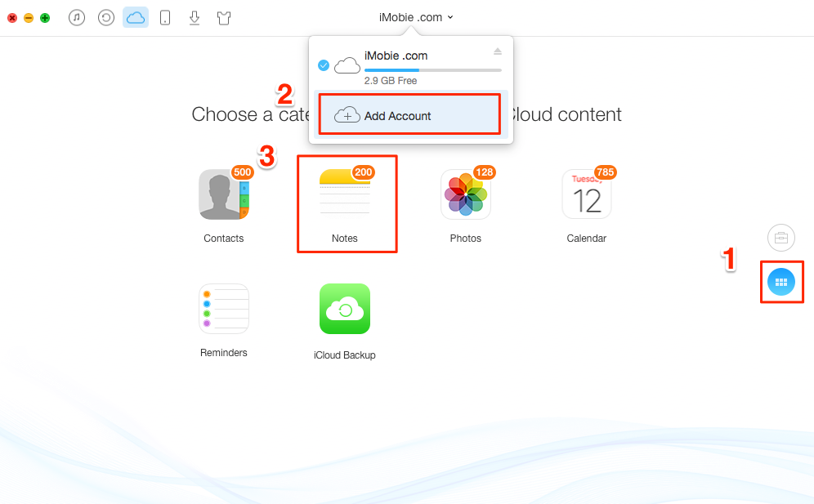Click the 785 badge on Calendar
Screen dimensions: 814x504
[x=606, y=172]
